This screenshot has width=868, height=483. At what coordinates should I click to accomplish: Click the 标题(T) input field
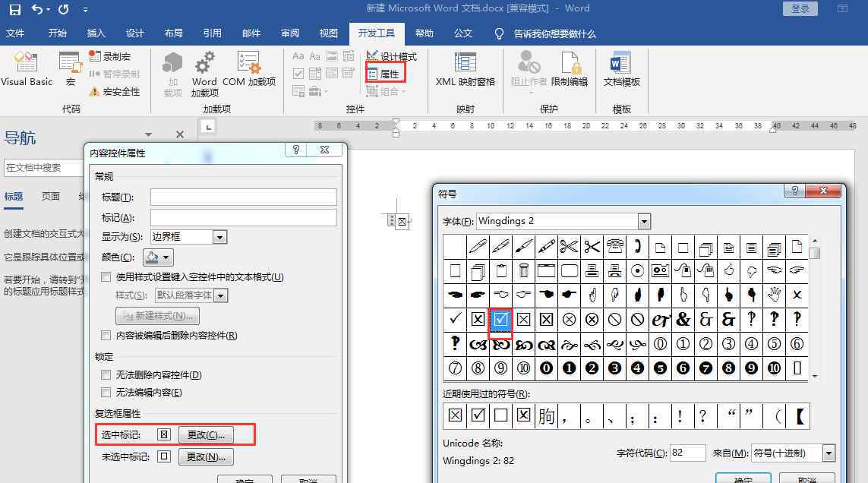(x=244, y=197)
